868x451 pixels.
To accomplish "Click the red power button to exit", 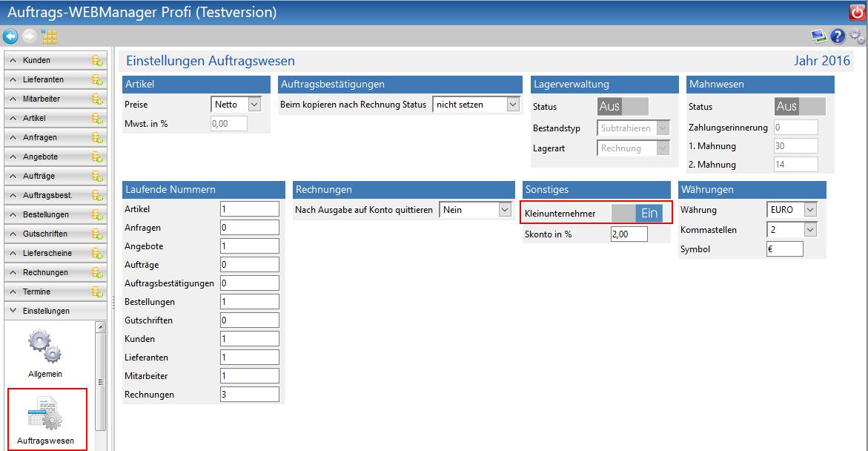I will 856,12.
